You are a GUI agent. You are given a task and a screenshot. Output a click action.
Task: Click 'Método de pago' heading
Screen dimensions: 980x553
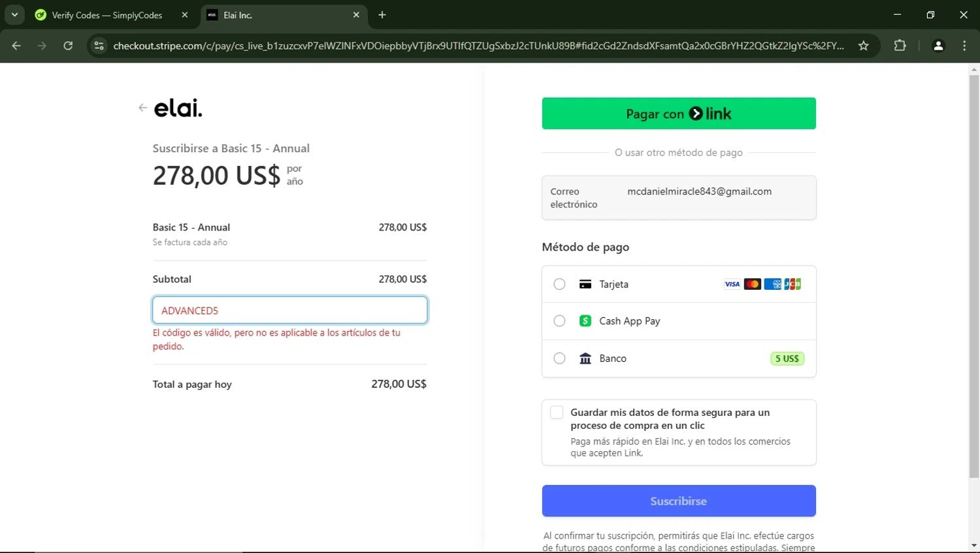point(585,247)
